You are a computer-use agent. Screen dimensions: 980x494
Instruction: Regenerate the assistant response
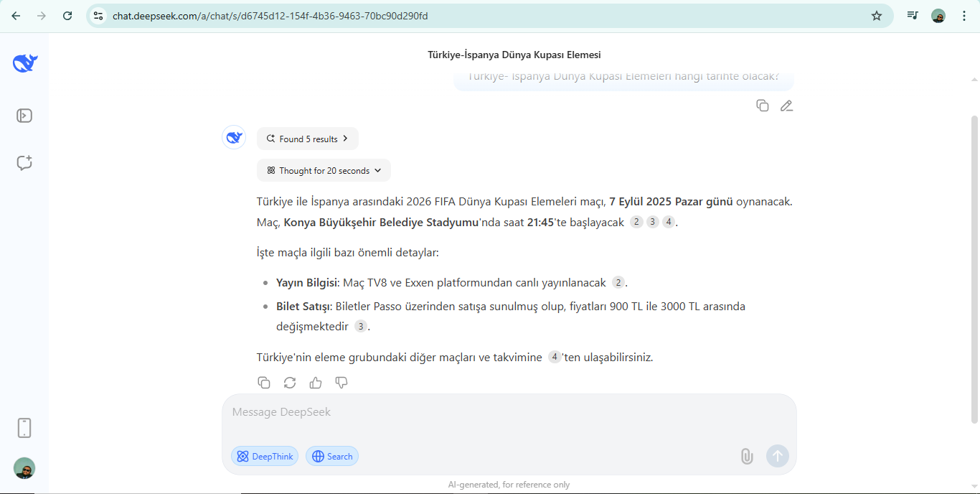click(x=290, y=383)
